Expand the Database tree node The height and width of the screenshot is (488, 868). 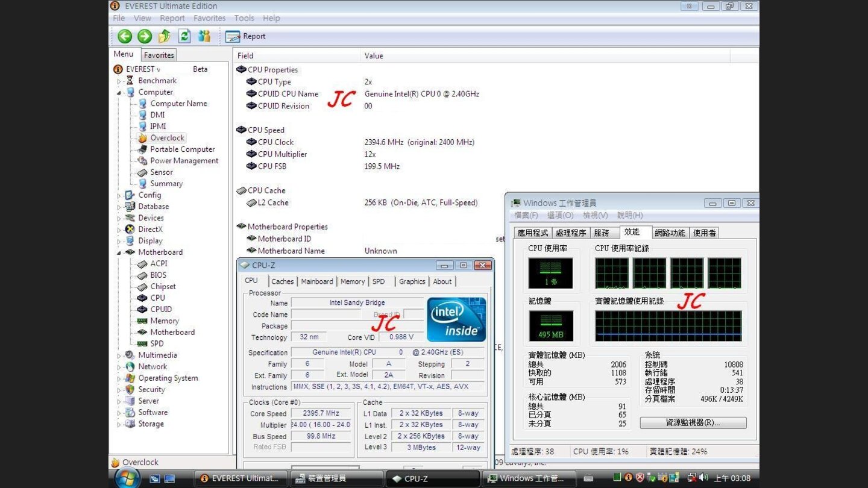119,207
